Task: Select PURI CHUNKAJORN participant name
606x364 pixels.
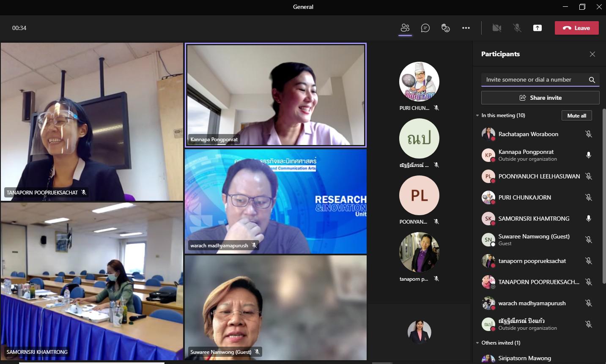Action: tap(525, 197)
